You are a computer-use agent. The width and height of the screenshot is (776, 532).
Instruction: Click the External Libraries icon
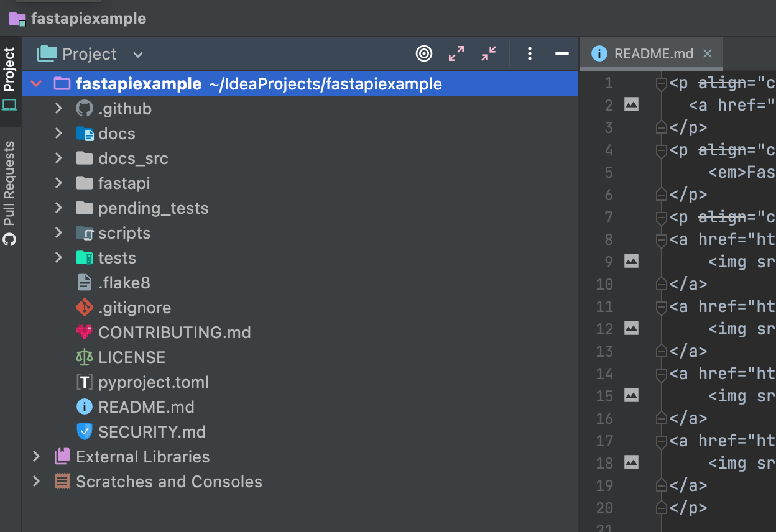point(62,457)
